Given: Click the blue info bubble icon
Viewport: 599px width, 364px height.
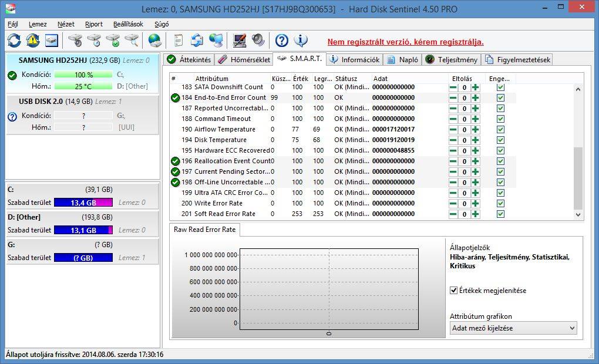Looking at the screenshot, I should tap(301, 41).
